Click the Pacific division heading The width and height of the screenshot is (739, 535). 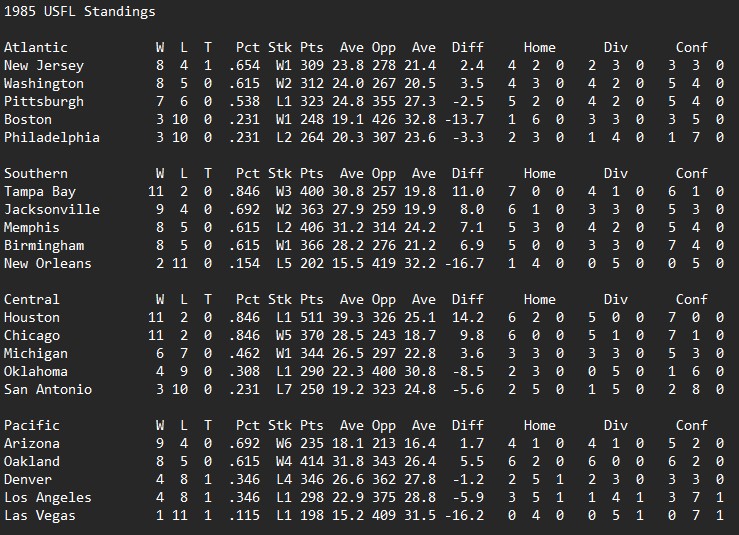pos(32,425)
